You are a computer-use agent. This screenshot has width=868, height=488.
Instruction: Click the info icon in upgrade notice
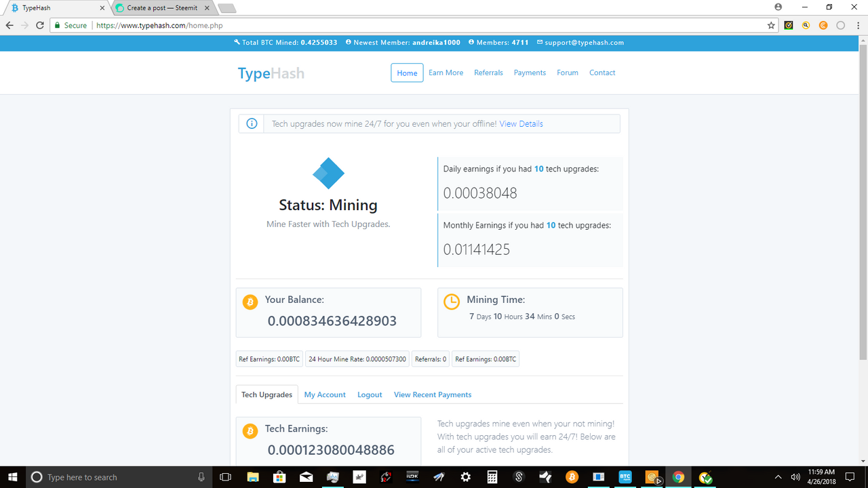point(252,124)
